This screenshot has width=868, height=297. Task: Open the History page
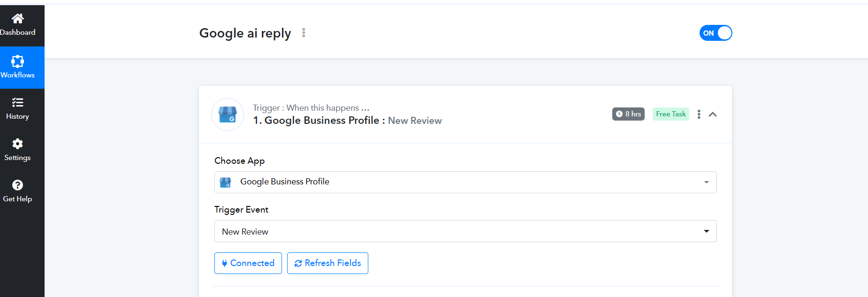pyautogui.click(x=17, y=109)
